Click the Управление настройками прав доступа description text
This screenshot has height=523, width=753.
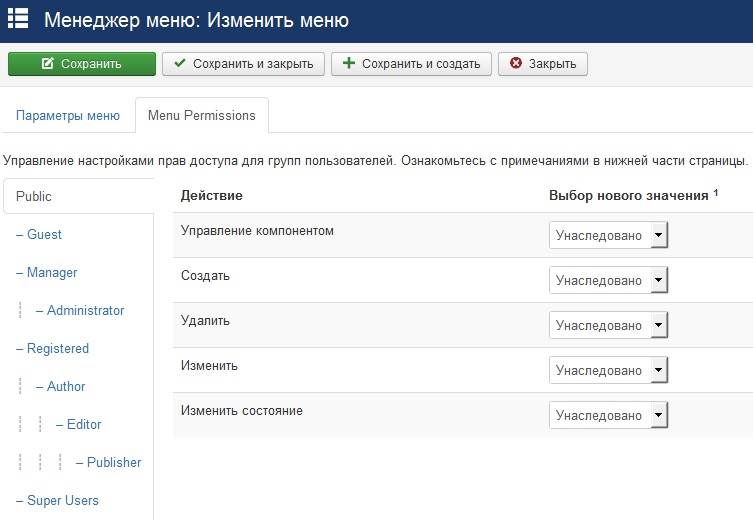coord(376,160)
